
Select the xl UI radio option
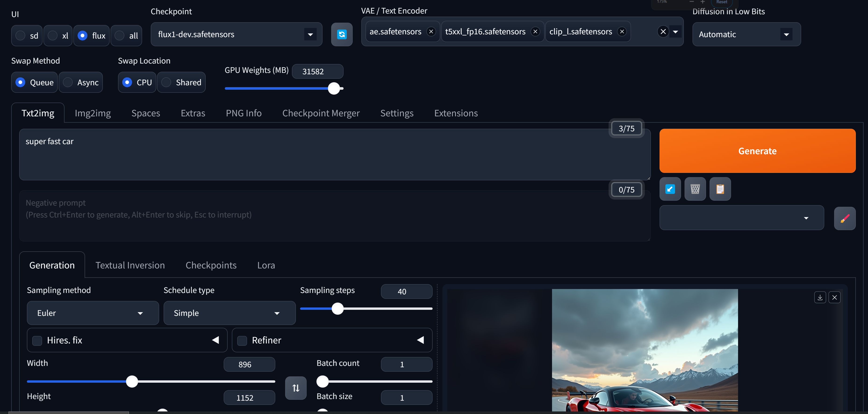coord(53,36)
